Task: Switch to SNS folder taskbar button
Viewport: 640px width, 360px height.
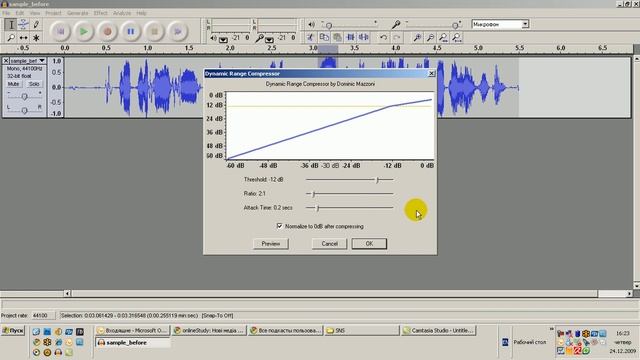Action: tap(362, 331)
